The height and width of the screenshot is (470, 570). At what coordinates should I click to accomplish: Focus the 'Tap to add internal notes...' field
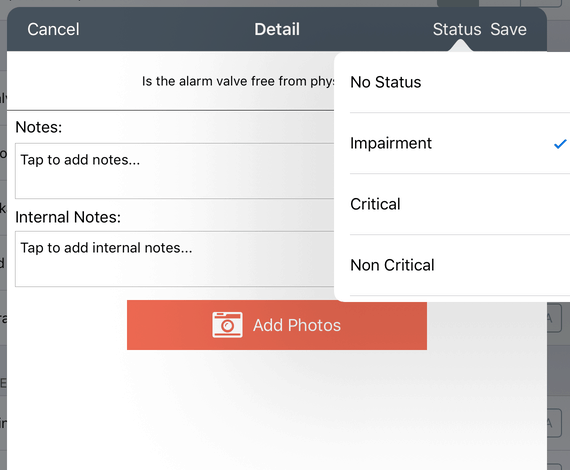tap(174, 259)
